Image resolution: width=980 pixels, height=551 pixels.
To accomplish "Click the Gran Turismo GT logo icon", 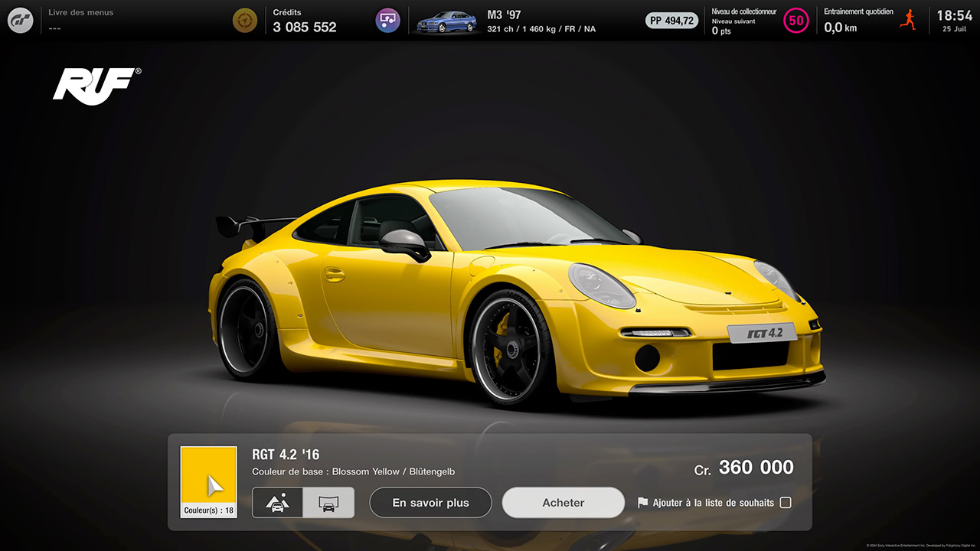I will (21, 21).
